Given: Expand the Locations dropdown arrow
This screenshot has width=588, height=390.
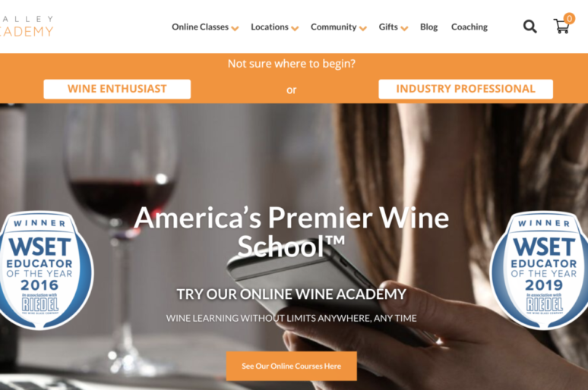Looking at the screenshot, I should pyautogui.click(x=295, y=29).
